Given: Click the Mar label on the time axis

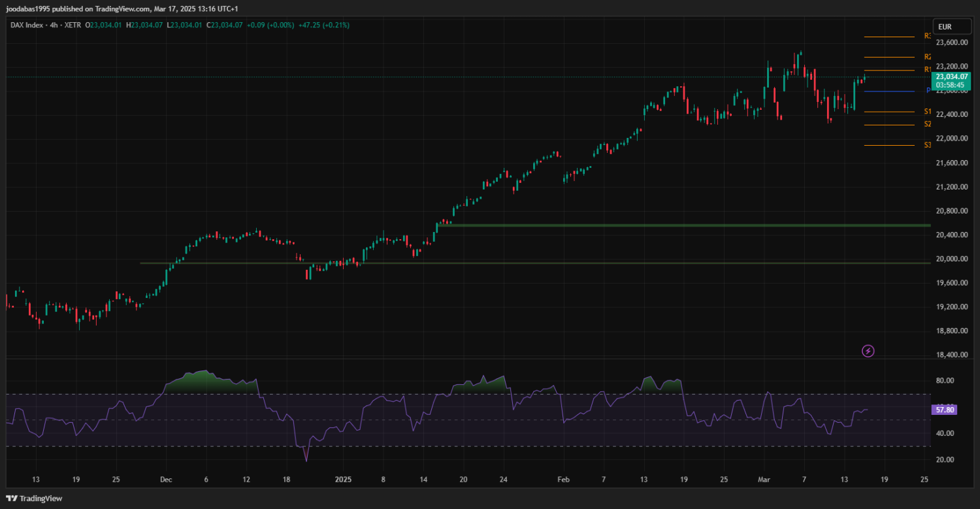Looking at the screenshot, I should click(764, 479).
